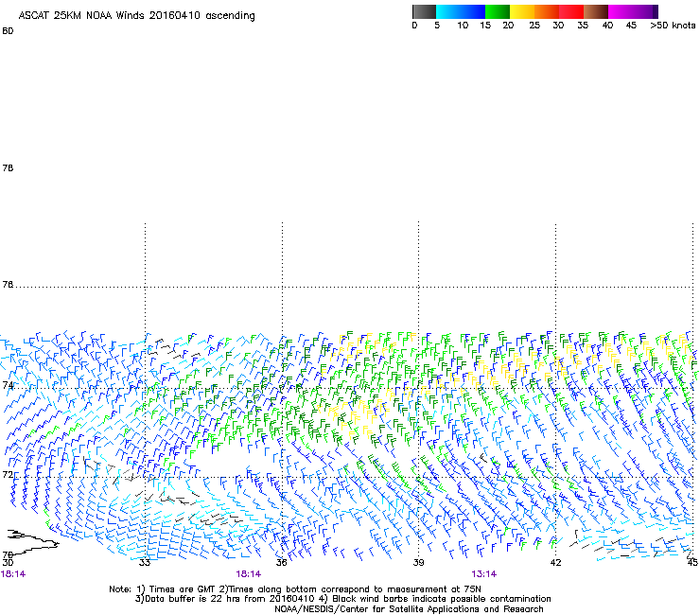Click the 18:14 time label beneath longitude 30
700x615 pixels.
[x=13, y=574]
